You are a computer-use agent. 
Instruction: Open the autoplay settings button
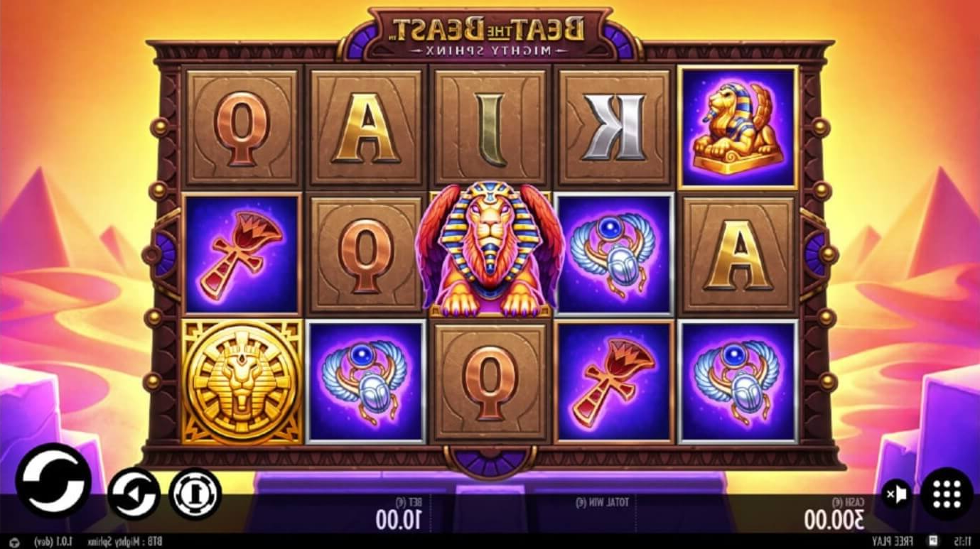134,494
